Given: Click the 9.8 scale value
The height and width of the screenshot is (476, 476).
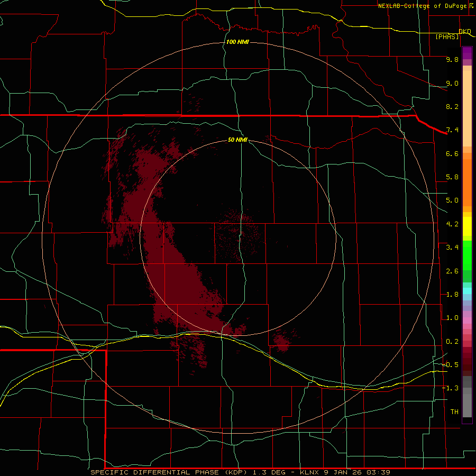Looking at the screenshot, I should [452, 59].
